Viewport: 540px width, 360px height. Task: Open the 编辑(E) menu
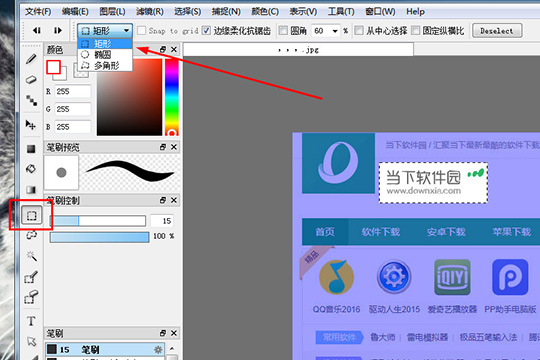(x=75, y=11)
